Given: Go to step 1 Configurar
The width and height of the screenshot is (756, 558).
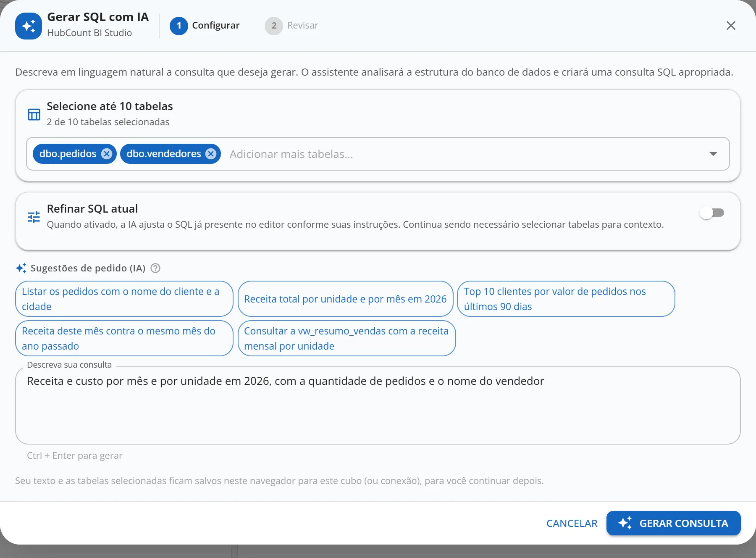Looking at the screenshot, I should (205, 26).
